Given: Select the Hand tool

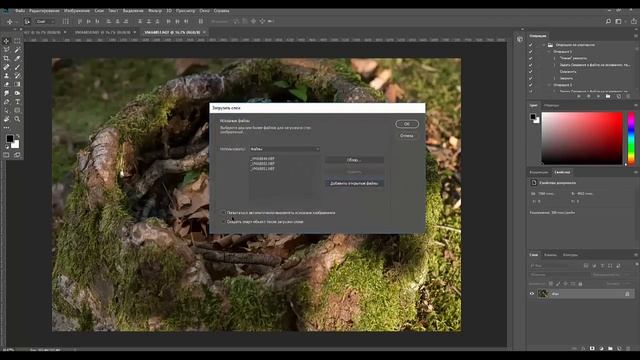Looking at the screenshot, I should 6,119.
